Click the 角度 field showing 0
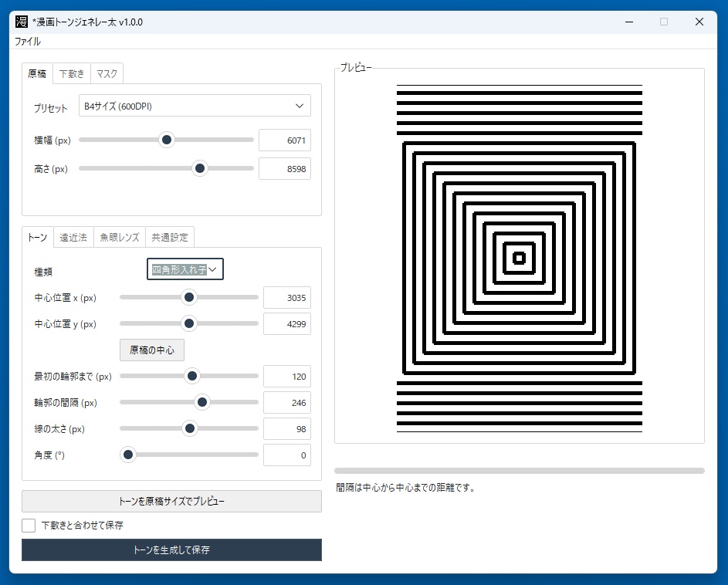The image size is (728, 585). click(x=287, y=455)
